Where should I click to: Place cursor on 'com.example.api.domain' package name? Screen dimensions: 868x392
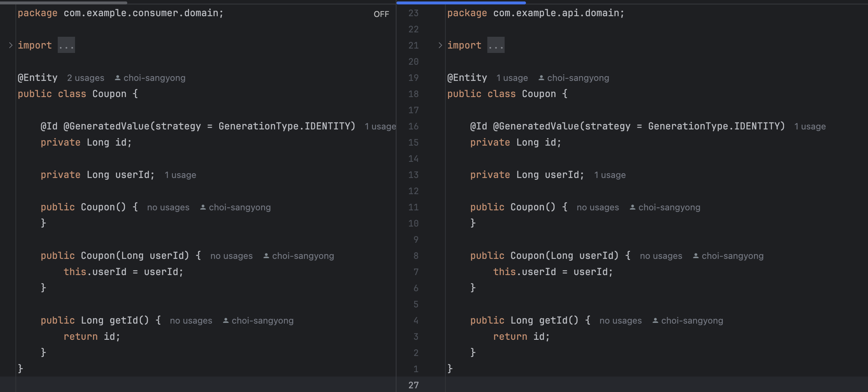[556, 13]
